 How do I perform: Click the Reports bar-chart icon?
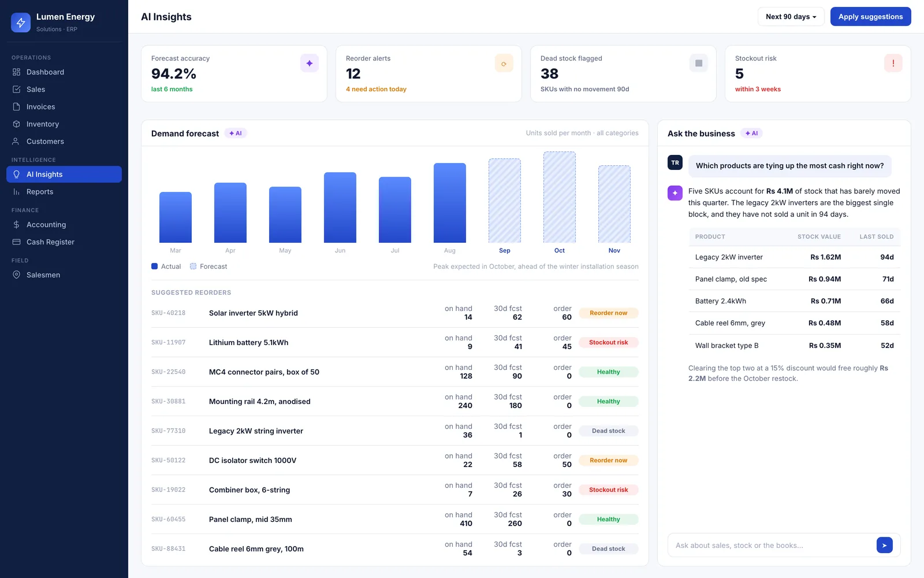point(16,192)
